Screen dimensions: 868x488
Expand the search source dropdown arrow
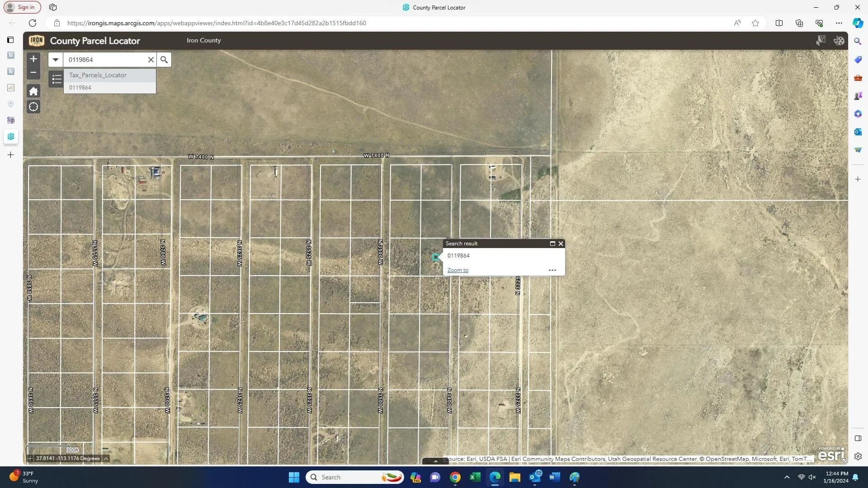pos(56,60)
